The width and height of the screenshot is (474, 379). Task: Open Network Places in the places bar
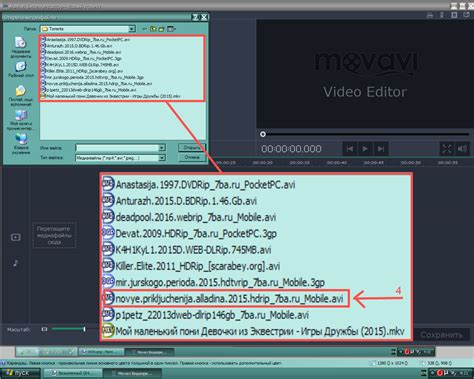21,143
